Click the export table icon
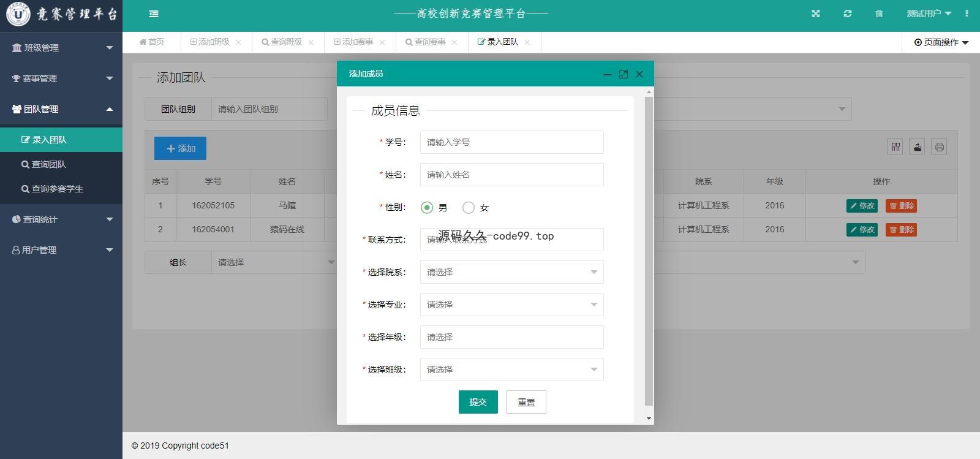 tap(918, 146)
